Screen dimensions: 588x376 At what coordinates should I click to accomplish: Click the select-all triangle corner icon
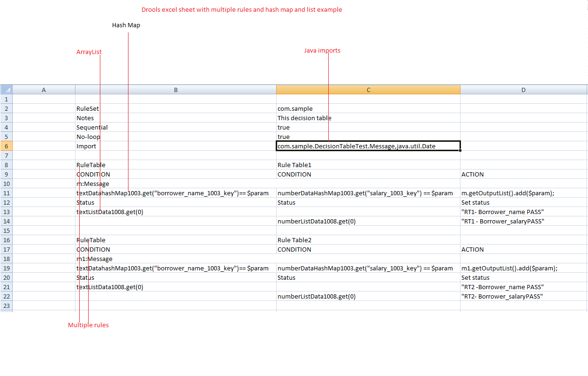pyautogui.click(x=6, y=89)
